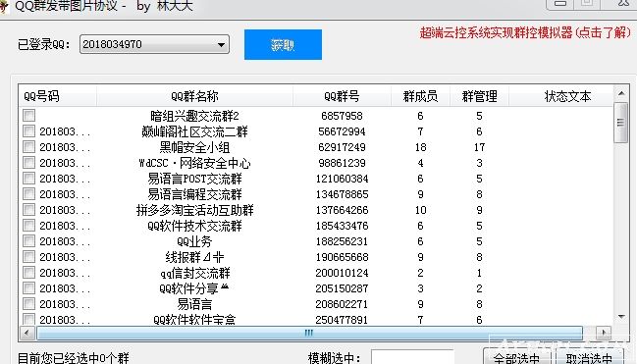This screenshot has height=364, width=637.
Task: Sort by the QQ群号 column header
Action: 342,96
